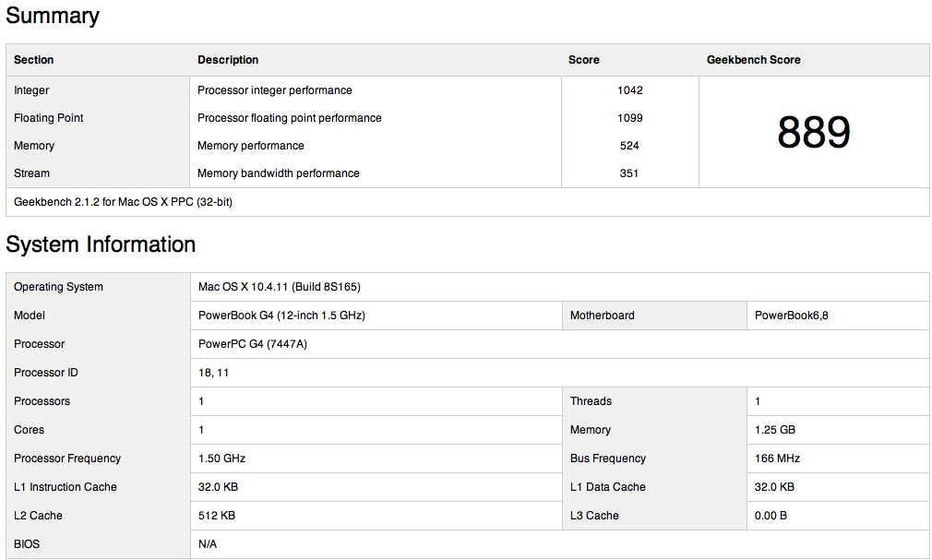Select the PowerBook G4 12-inch model value
Screen dimensions: 932x560
coord(281,316)
